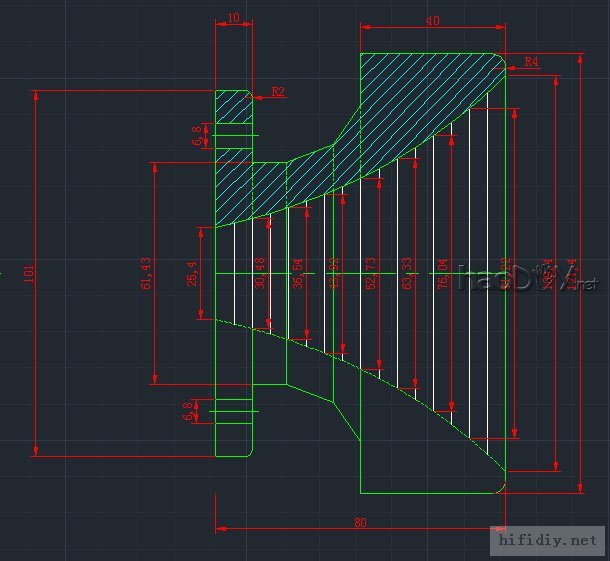This screenshot has width=610, height=561.
Task: Select the R4 radius annotation
Action: pyautogui.click(x=532, y=62)
